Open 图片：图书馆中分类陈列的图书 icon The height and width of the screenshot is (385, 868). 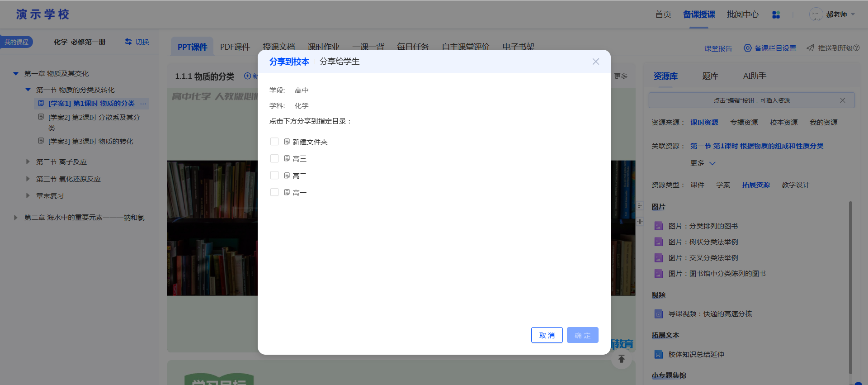click(659, 273)
